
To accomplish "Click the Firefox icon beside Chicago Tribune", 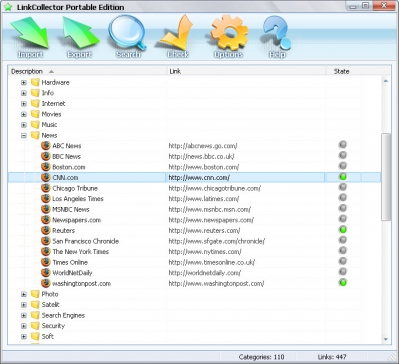I will pos(46,188).
